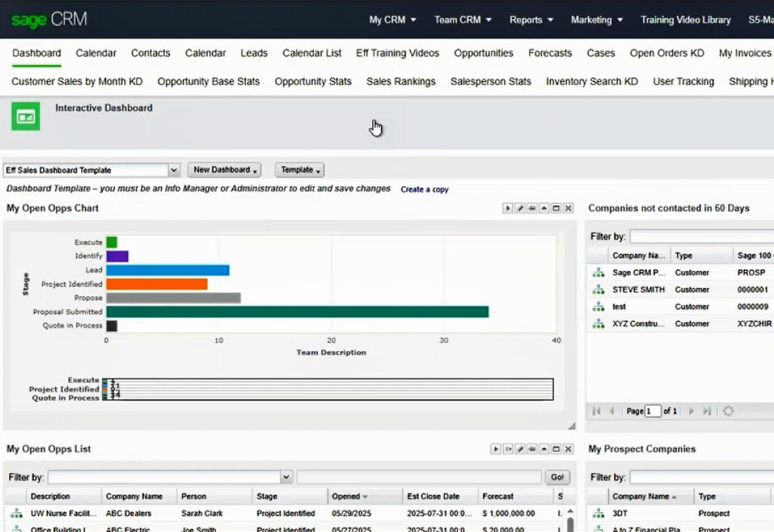774x532 pixels.
Task: Collapse My Open Opps List with the up-arrow icon
Action: pyautogui.click(x=544, y=449)
